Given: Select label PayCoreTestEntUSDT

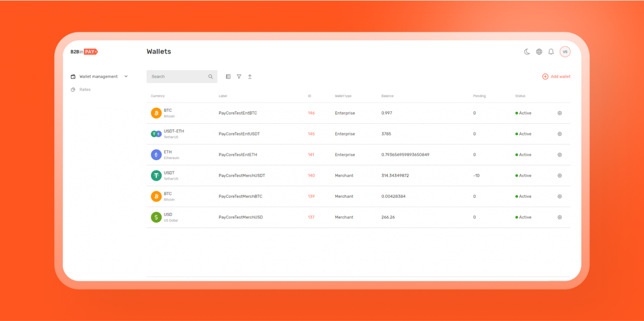Looking at the screenshot, I should (x=239, y=134).
